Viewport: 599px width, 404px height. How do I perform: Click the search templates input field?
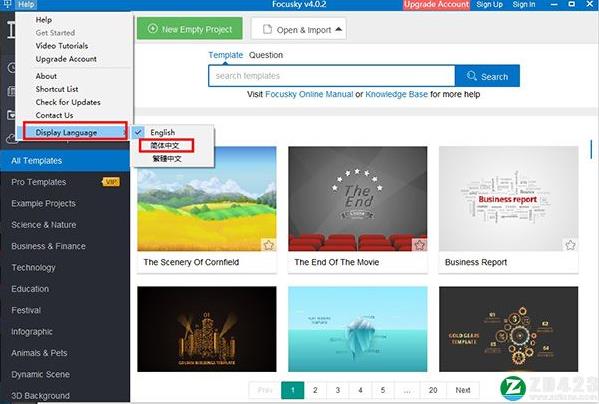click(332, 76)
